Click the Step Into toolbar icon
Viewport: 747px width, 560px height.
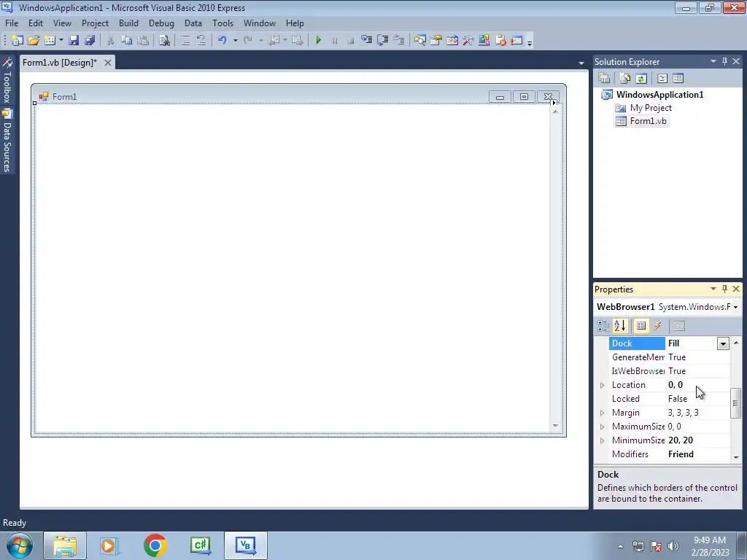366,41
